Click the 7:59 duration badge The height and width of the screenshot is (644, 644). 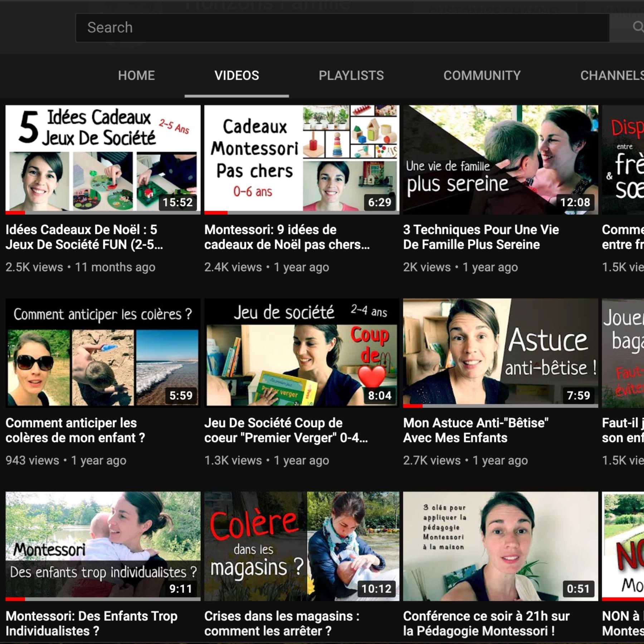(579, 395)
